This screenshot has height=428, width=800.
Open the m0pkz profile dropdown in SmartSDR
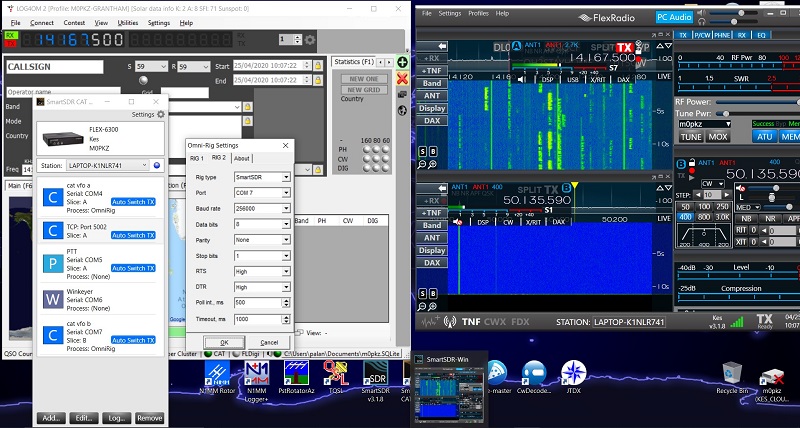click(x=705, y=124)
